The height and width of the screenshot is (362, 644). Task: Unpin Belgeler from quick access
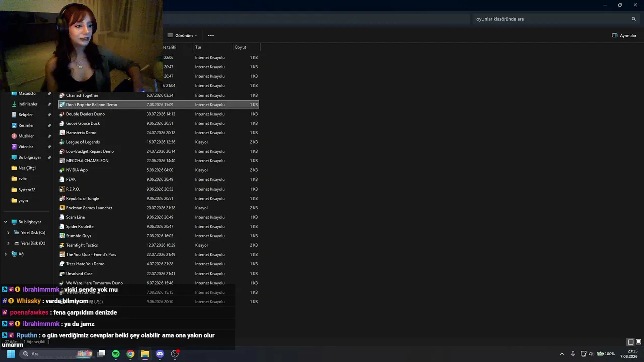tap(49, 115)
